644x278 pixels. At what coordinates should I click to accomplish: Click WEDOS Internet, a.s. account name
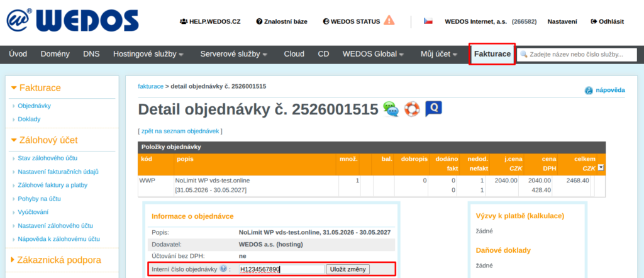(476, 21)
